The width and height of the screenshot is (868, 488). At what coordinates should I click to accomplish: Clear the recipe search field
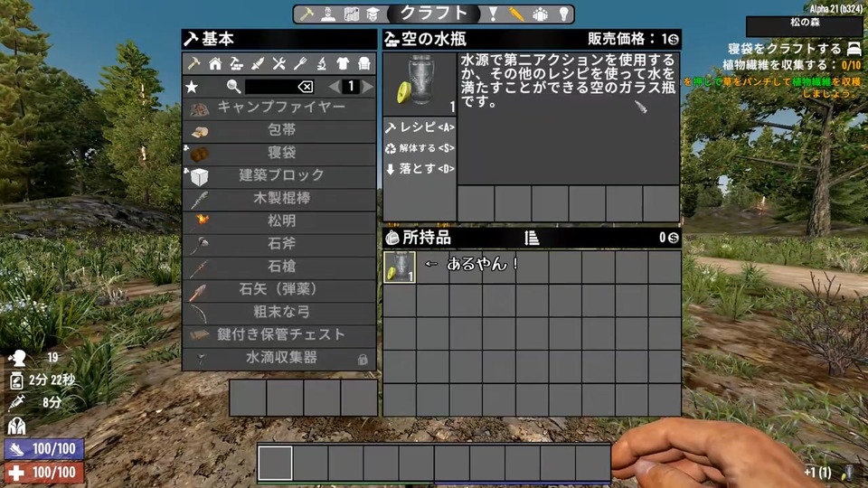(x=306, y=87)
